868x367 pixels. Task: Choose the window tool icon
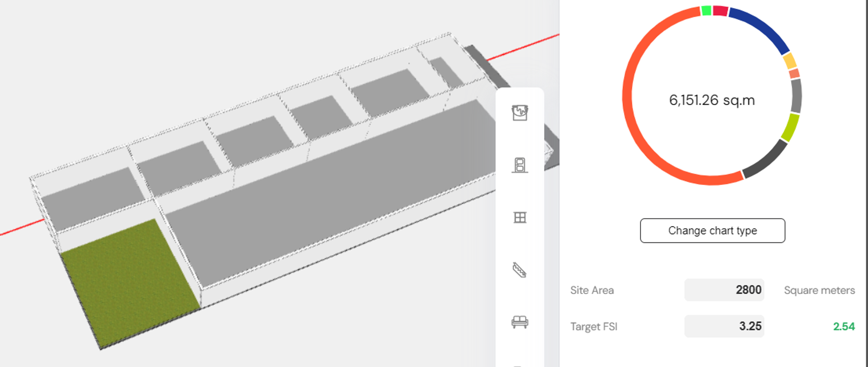[520, 217]
